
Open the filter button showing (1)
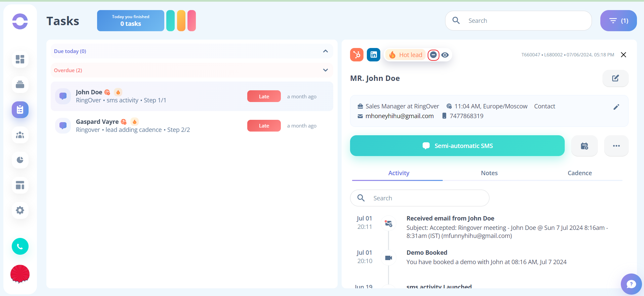(x=618, y=20)
